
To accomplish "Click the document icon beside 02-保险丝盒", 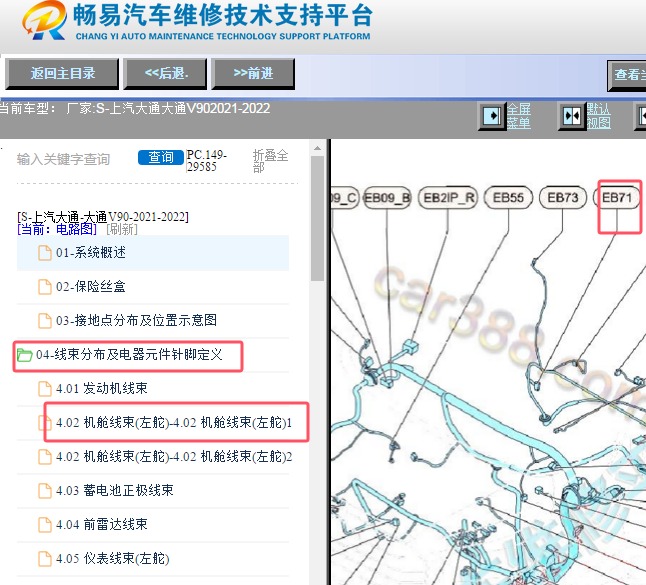I will pos(44,287).
